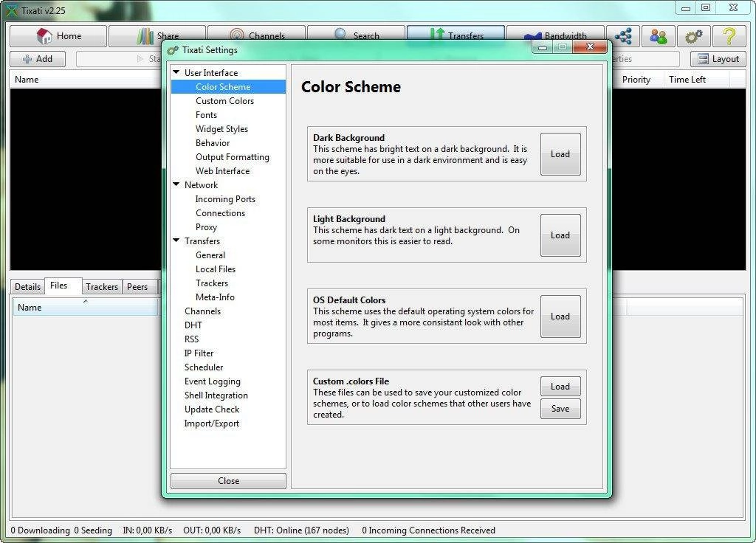
Task: Click the 0 Downloading status bar text
Action: (40, 530)
